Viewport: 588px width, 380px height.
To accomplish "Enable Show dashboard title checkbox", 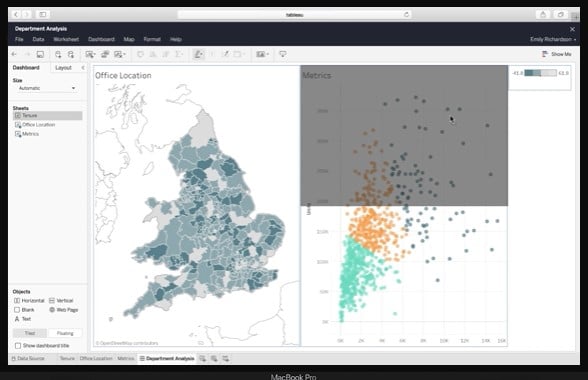I will point(18,345).
